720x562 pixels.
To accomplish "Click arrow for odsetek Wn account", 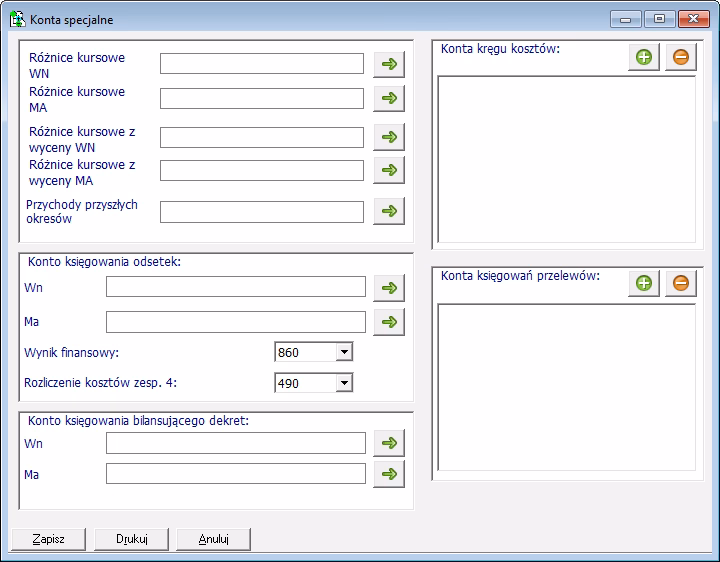I will tap(389, 288).
